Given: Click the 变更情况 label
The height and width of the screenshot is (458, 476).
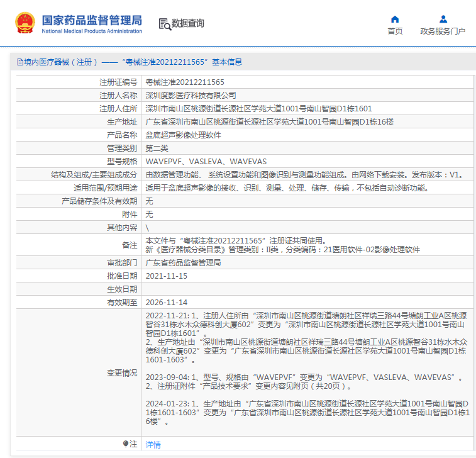Looking at the screenshot, I should 122,372.
